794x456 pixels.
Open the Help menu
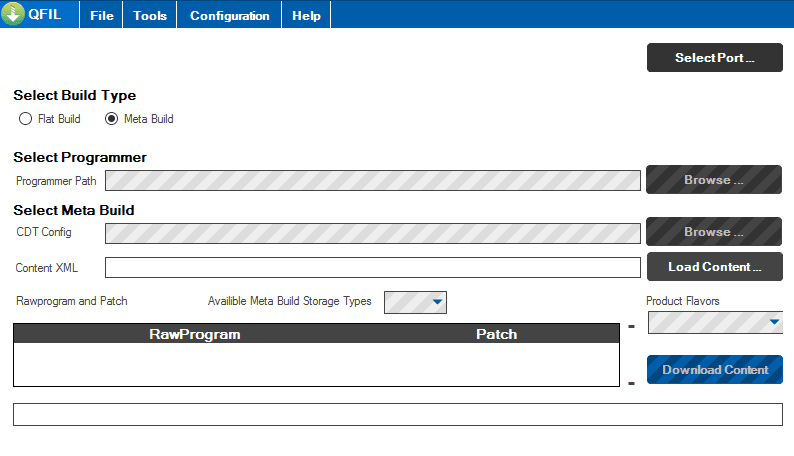click(306, 15)
